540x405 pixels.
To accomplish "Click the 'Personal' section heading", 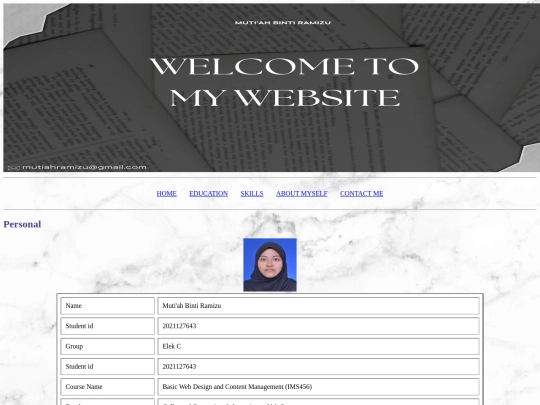I will 22,224.
